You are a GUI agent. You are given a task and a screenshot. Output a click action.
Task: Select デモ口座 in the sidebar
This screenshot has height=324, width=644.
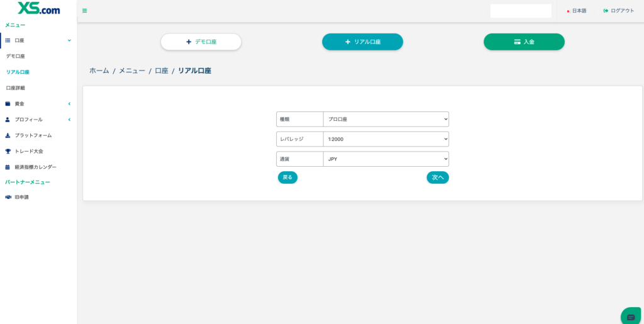pyautogui.click(x=16, y=56)
